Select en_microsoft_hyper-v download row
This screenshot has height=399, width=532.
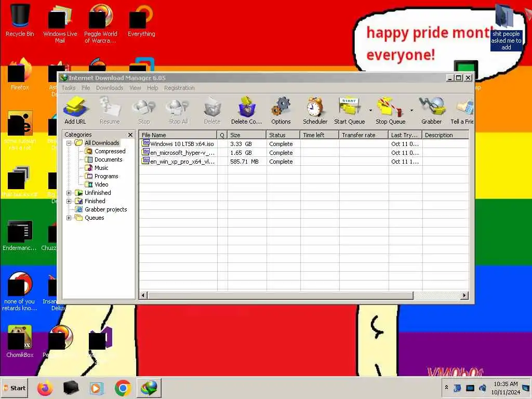pos(304,153)
